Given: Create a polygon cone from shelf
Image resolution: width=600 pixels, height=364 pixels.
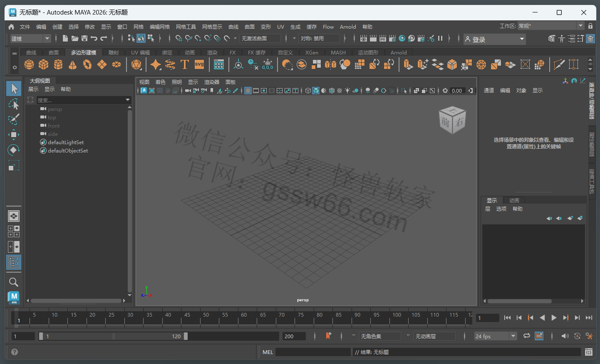Looking at the screenshot, I should point(72,64).
